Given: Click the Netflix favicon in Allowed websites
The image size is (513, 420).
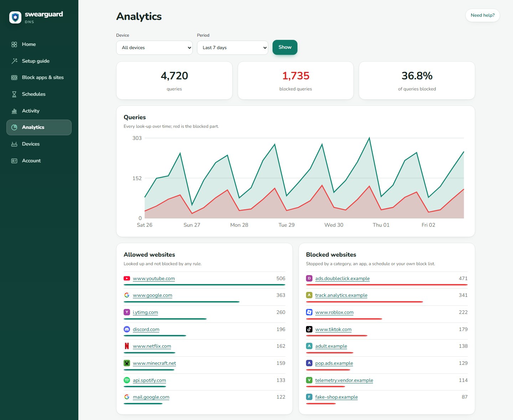Looking at the screenshot, I should coord(127,346).
